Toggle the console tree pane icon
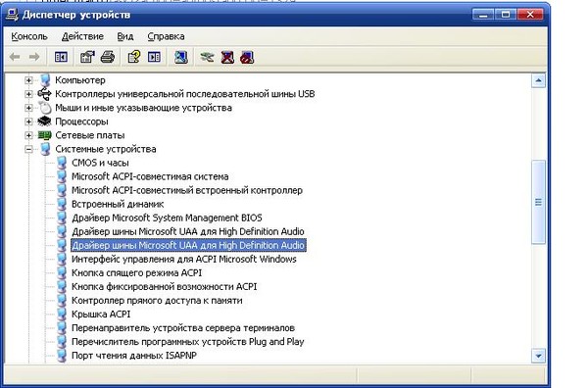588x388 pixels. pos(61,57)
